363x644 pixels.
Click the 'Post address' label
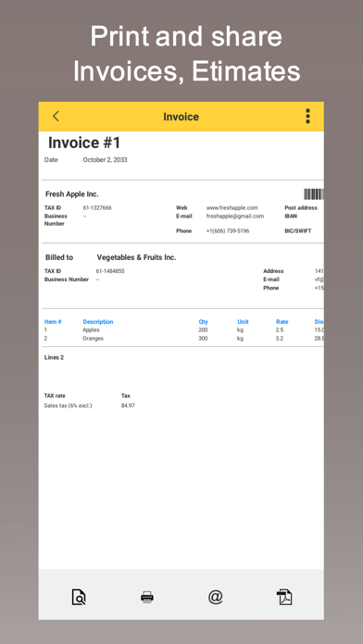point(301,208)
